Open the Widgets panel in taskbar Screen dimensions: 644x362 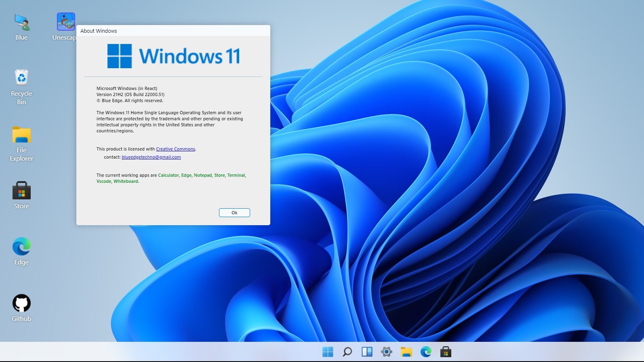[x=367, y=352]
